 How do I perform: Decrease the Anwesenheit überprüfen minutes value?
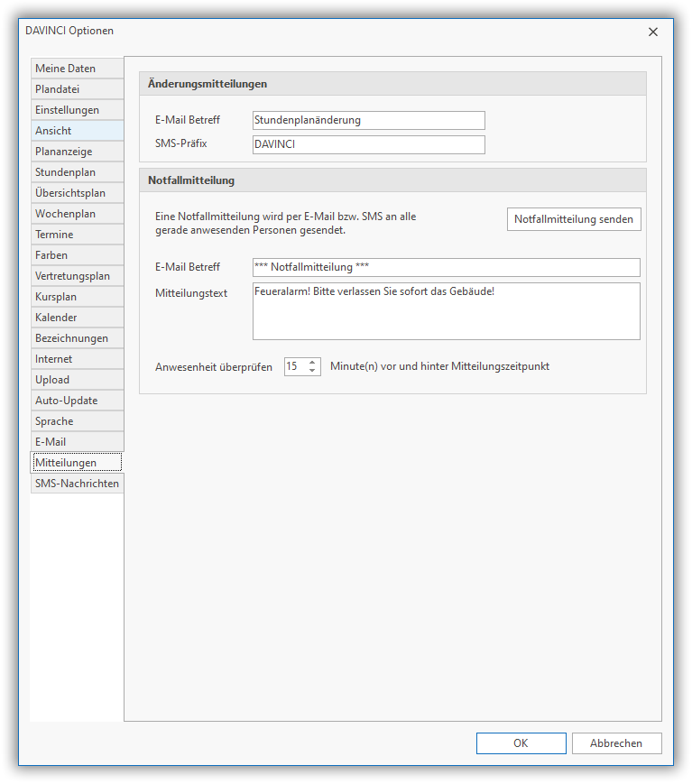313,371
